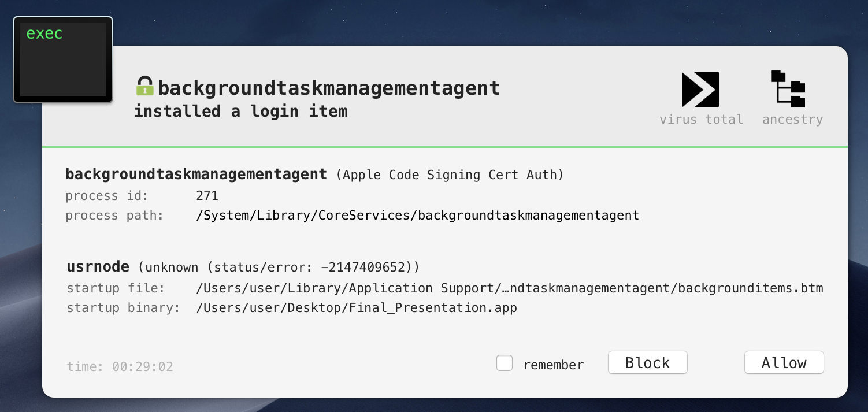Viewport: 868px width, 412px height.
Task: Click the "virus total" label
Action: click(x=701, y=120)
